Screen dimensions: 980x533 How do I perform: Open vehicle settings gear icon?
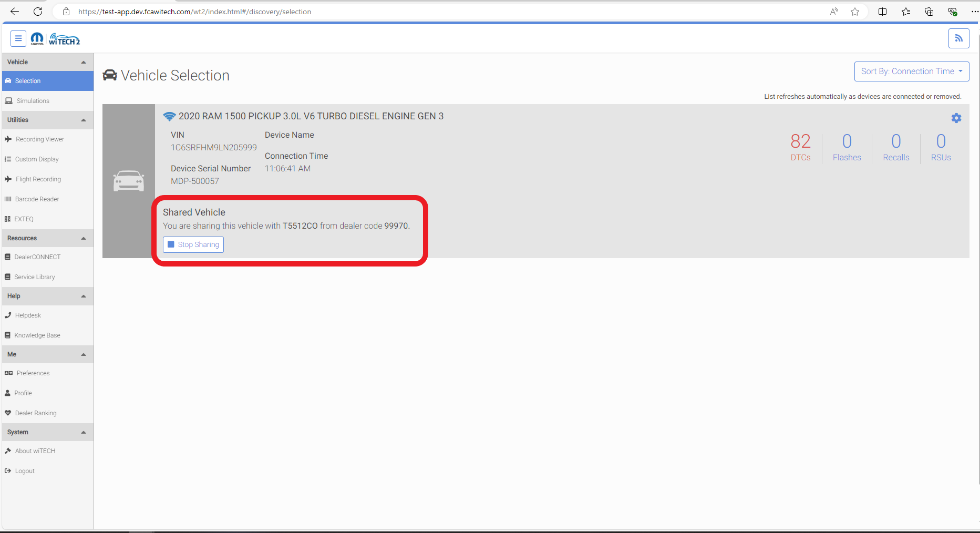[956, 118]
